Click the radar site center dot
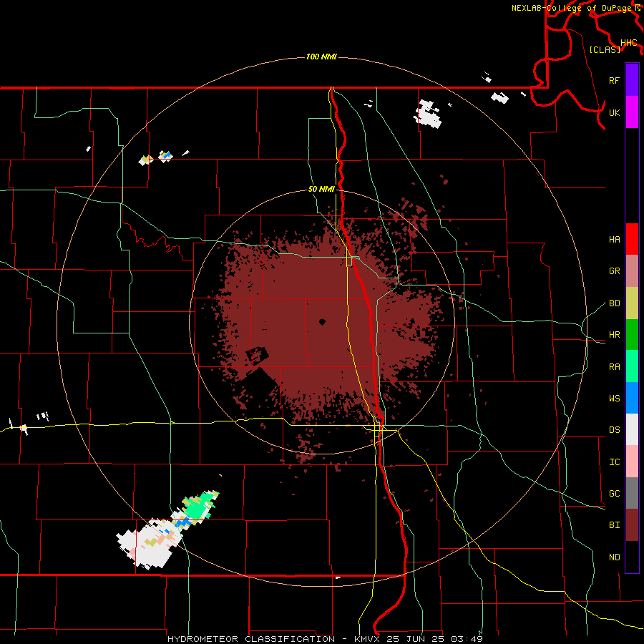The height and width of the screenshot is (644, 644). tap(322, 322)
